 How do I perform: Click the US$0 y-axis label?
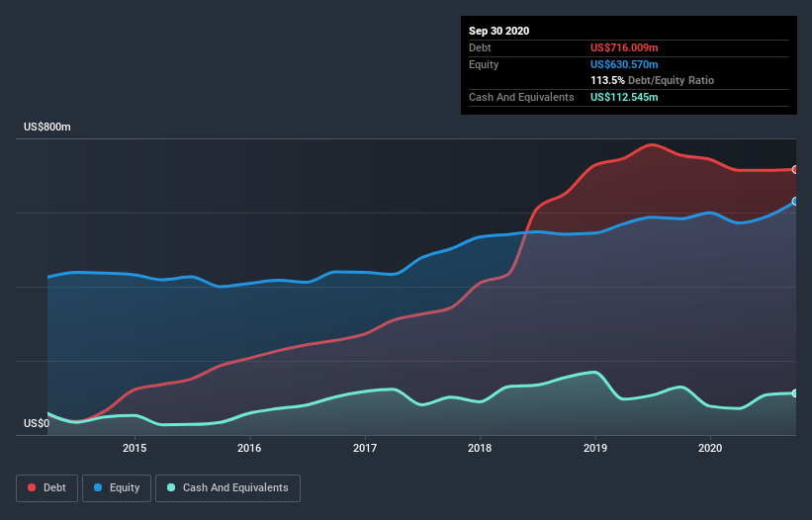[x=37, y=423]
